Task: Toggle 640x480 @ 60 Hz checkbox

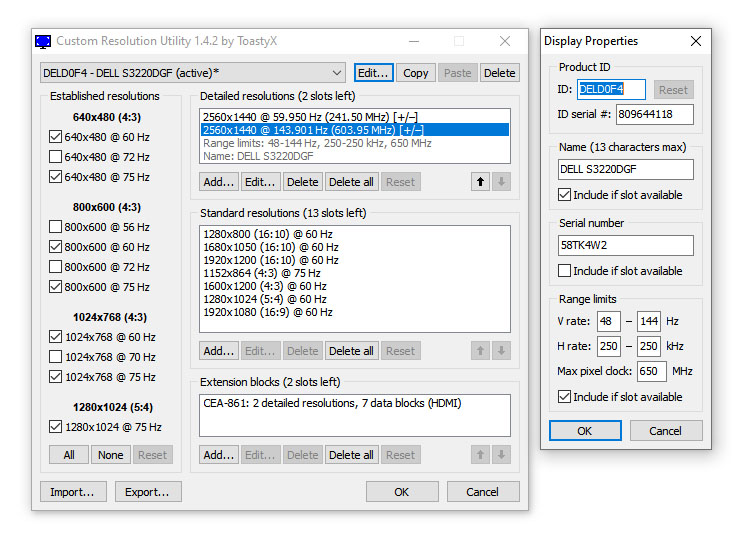Action: pos(55,137)
